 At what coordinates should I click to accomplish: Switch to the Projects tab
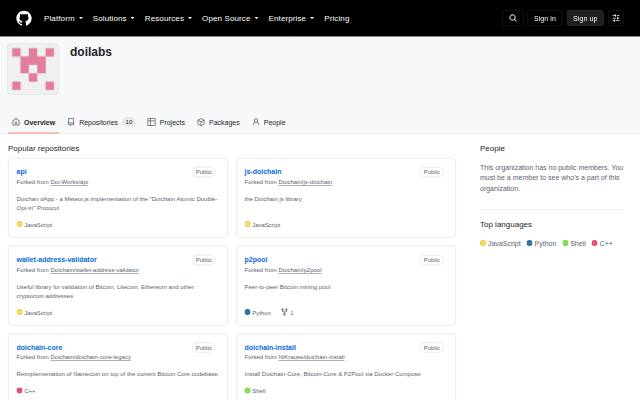[166, 122]
